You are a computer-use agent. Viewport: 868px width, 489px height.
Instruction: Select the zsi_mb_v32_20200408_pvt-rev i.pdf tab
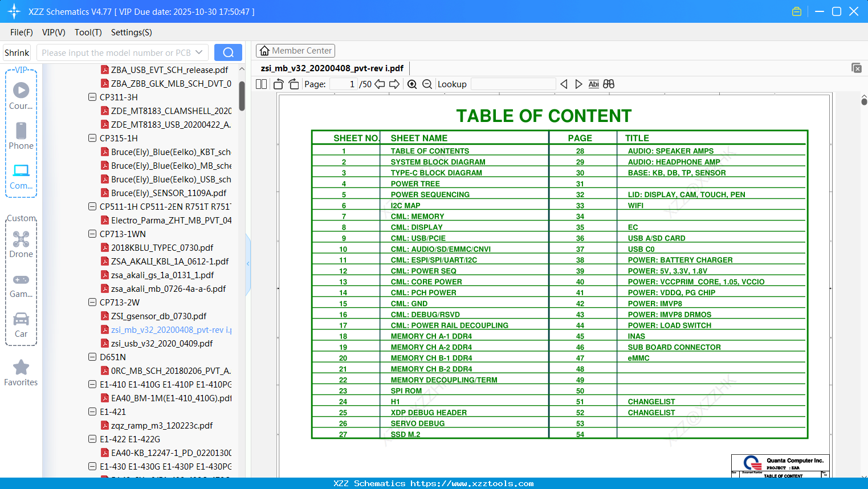point(332,68)
